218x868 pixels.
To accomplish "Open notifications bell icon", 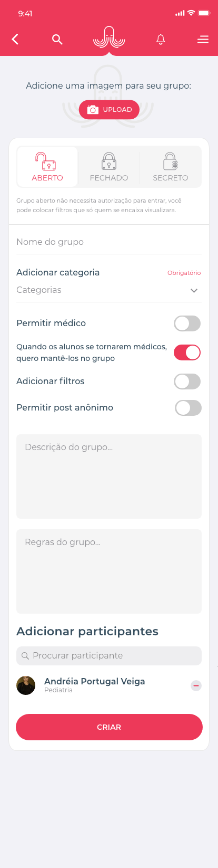I will [161, 39].
